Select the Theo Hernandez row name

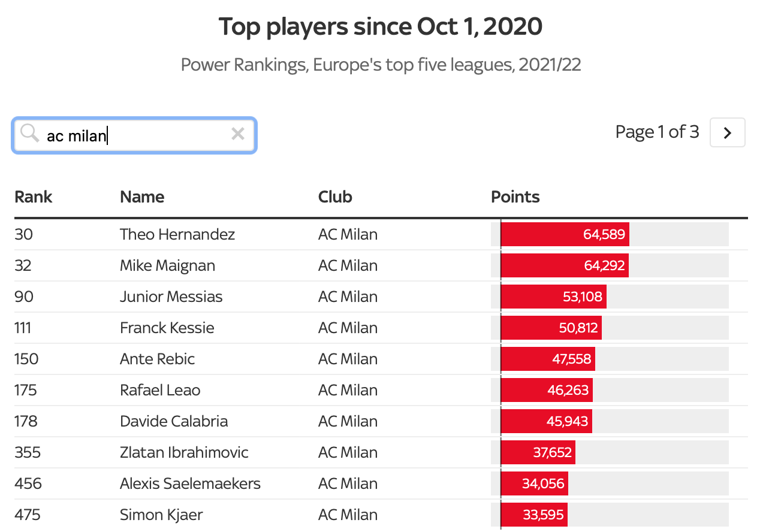[x=177, y=234]
